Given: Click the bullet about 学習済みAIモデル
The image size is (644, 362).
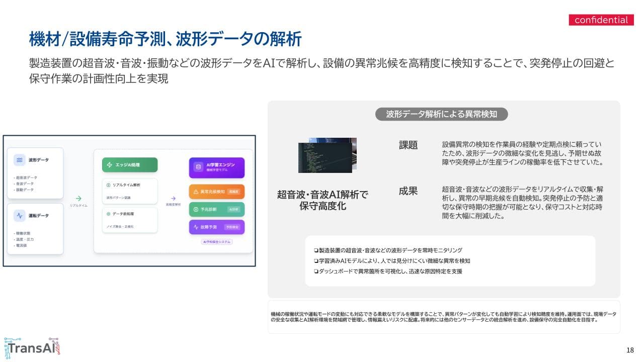Looking at the screenshot, I should point(391,260).
